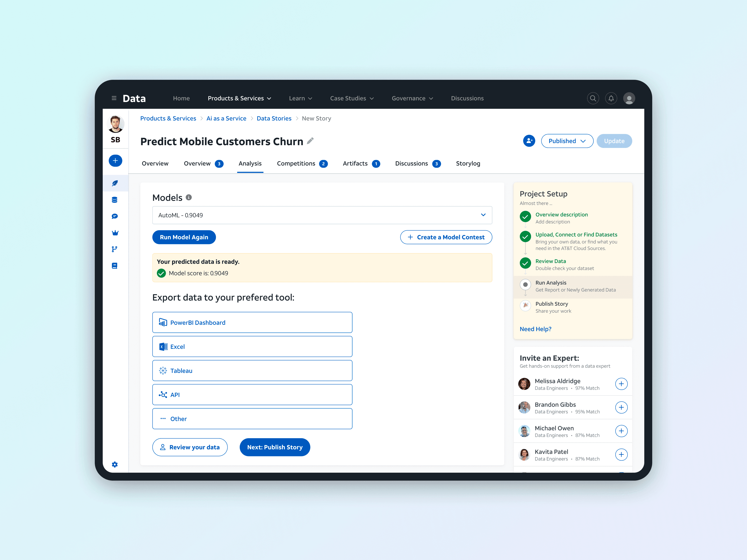Click Kavita Patel's name
Screen dimensions: 747x560
click(551, 452)
